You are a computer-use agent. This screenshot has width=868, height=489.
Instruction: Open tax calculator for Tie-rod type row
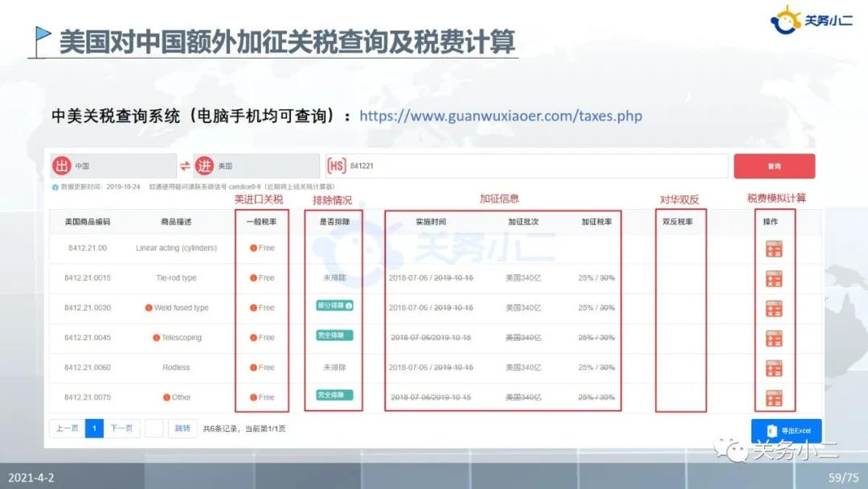click(773, 278)
